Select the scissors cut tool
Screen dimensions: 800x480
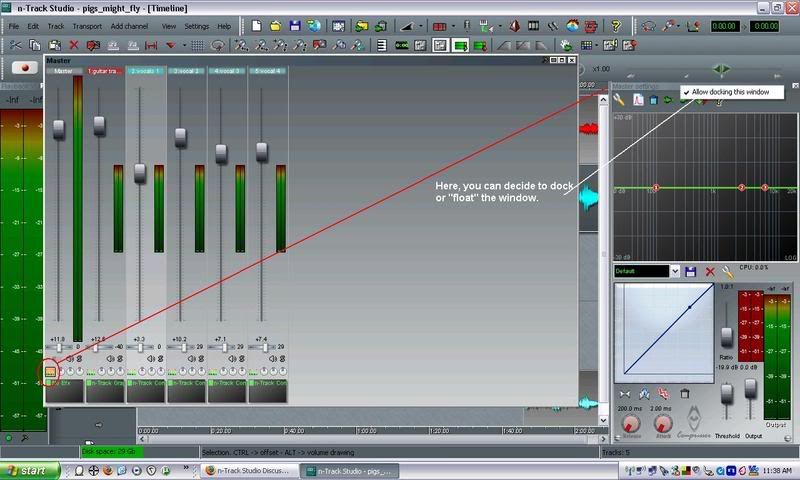(x=15, y=45)
